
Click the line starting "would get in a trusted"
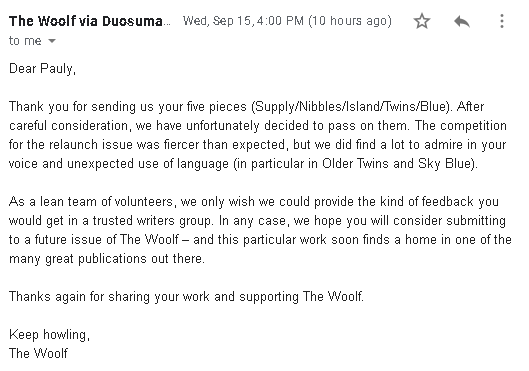tap(257, 221)
